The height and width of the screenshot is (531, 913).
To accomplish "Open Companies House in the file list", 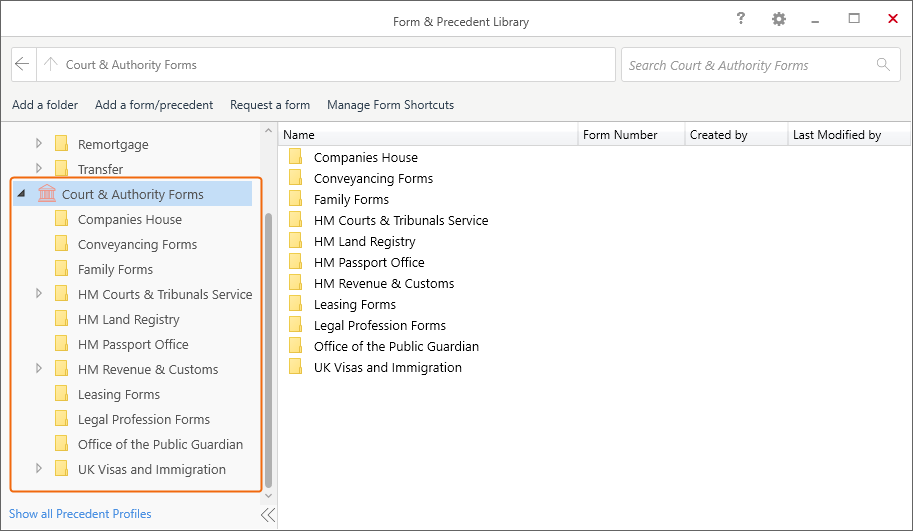I will pyautogui.click(x=366, y=157).
